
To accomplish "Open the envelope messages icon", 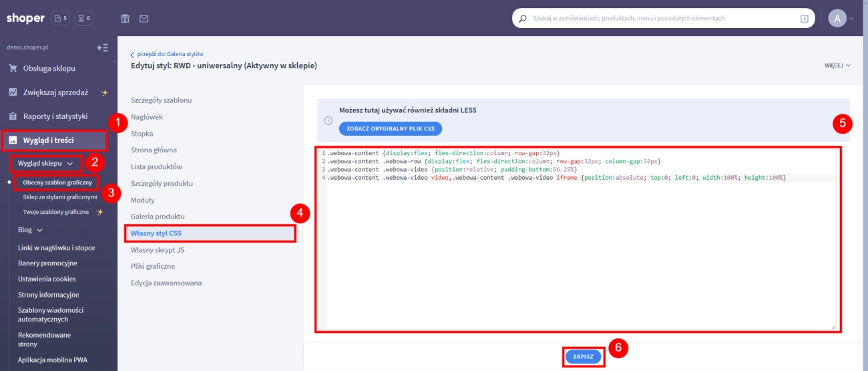I will (x=144, y=19).
